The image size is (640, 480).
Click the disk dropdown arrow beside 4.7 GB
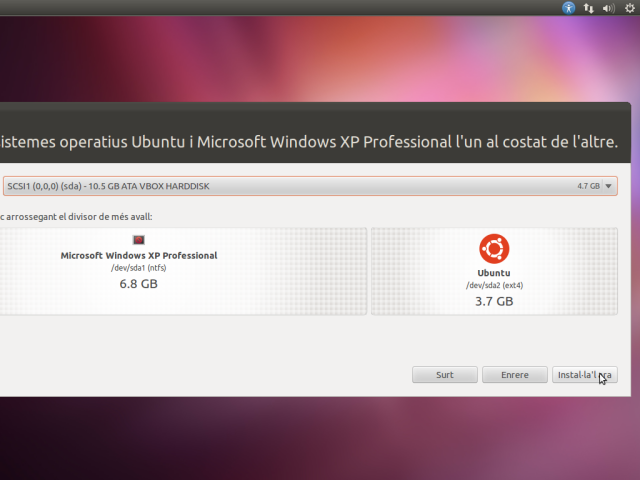(x=608, y=186)
